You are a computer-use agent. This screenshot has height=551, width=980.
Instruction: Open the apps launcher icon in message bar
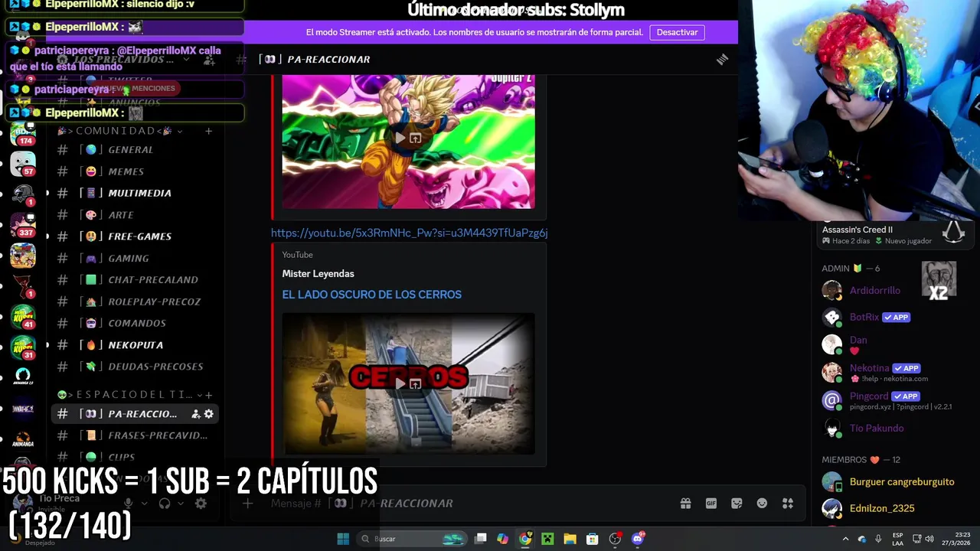point(788,503)
